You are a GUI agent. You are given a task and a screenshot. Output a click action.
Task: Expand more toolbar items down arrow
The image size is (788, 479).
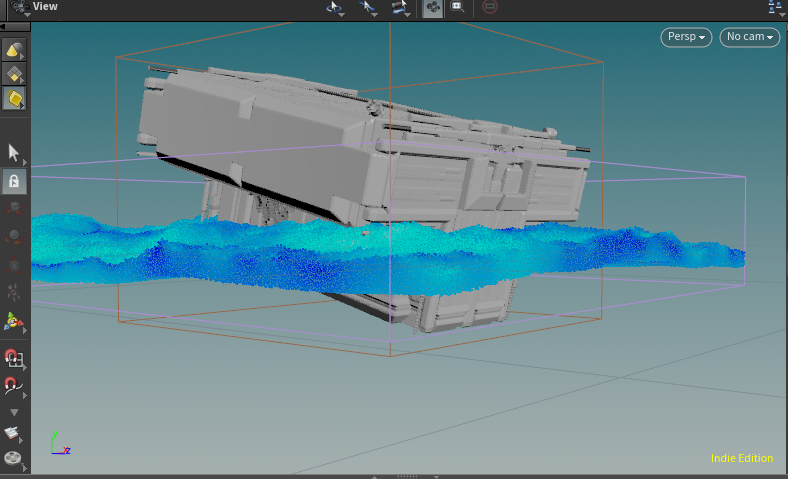point(14,412)
